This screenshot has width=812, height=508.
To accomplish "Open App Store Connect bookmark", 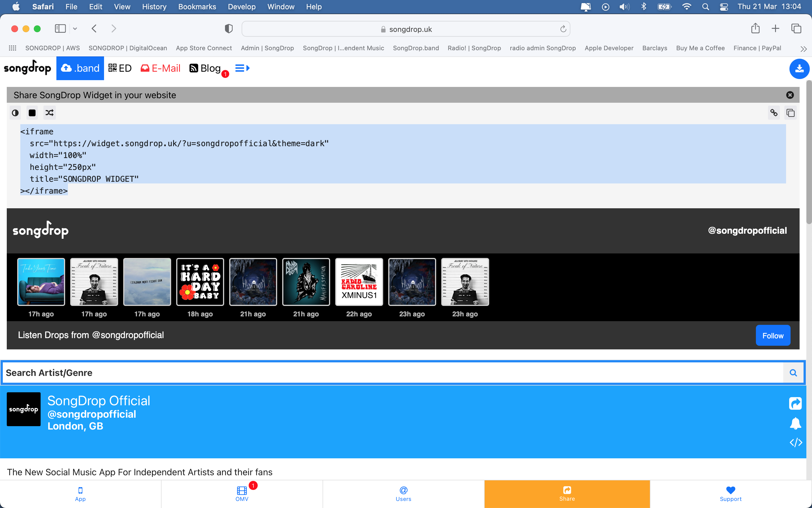I will coord(204,48).
